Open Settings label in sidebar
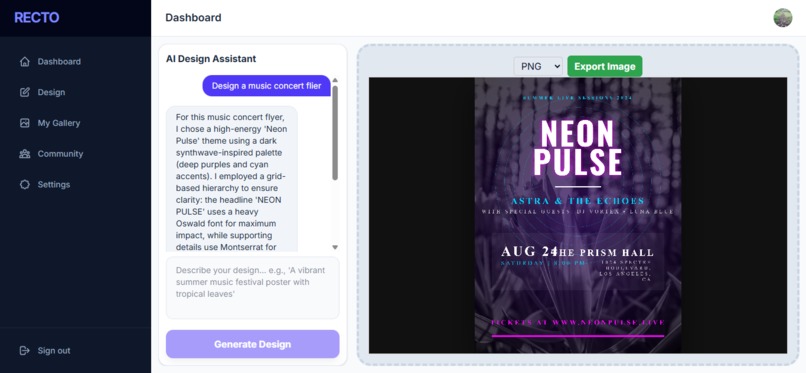Viewport: 806px width, 373px height. coord(54,184)
